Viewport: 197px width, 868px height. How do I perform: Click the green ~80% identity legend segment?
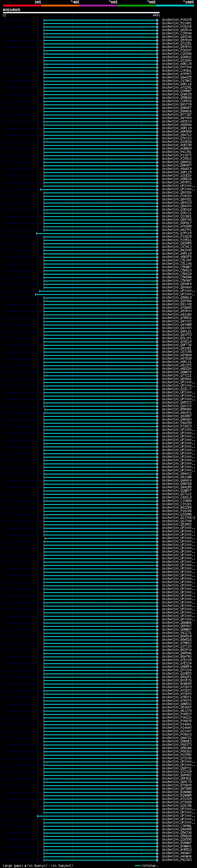pyautogui.click(x=137, y=6)
